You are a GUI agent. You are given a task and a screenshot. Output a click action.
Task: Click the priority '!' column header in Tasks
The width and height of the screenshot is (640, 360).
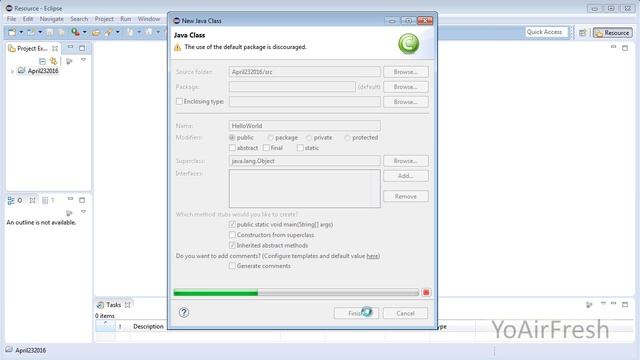point(120,327)
